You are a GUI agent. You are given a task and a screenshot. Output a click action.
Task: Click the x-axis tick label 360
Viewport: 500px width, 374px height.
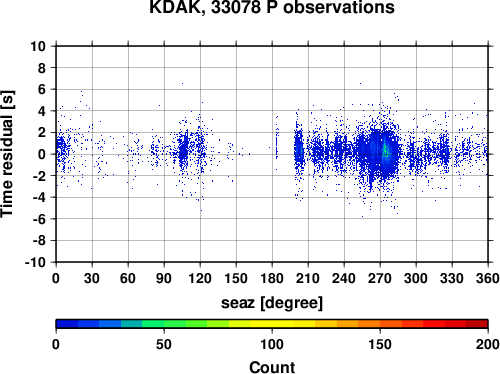(x=488, y=278)
